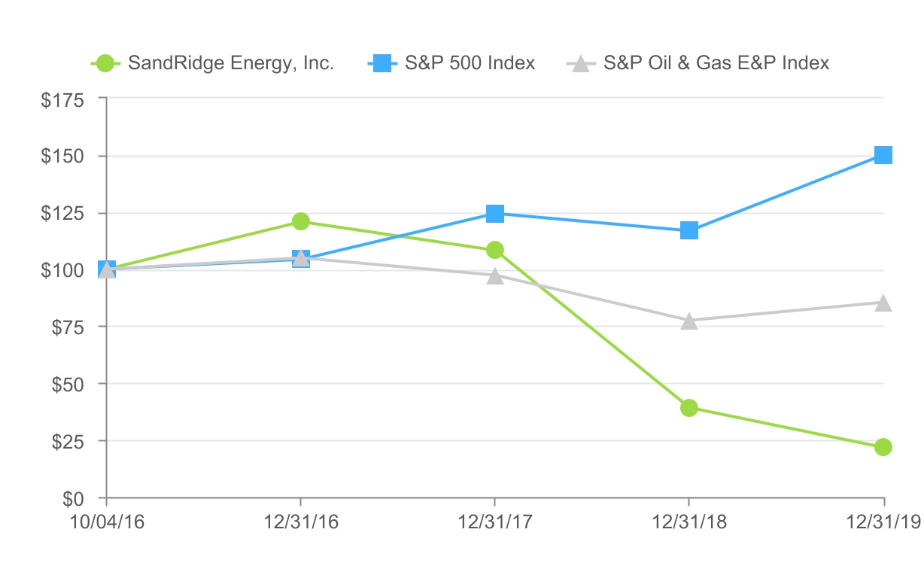Click the blue square S&P 500 legend marker
The image size is (924, 572).
(x=382, y=63)
